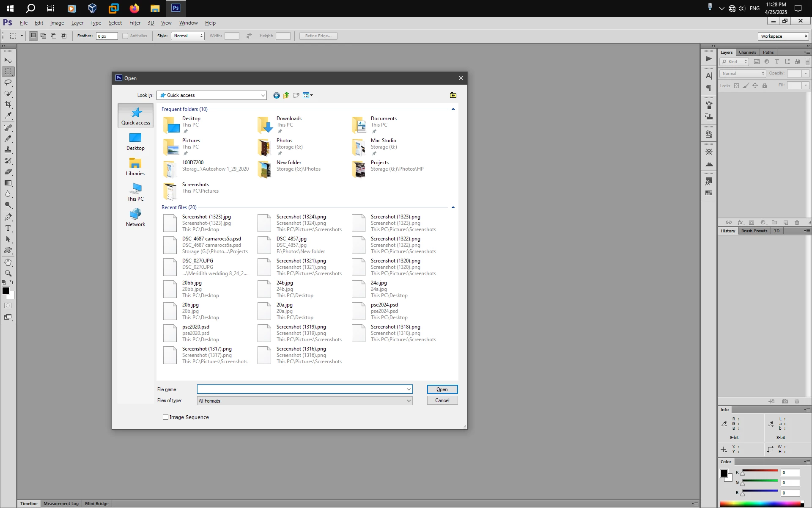Viewport: 812px width, 508px height.
Task: Select the Horizontal Type tool
Action: [x=8, y=228]
